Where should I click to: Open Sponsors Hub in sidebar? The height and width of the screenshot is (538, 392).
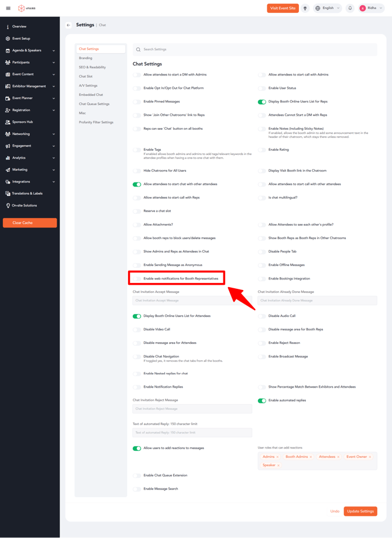(22, 122)
